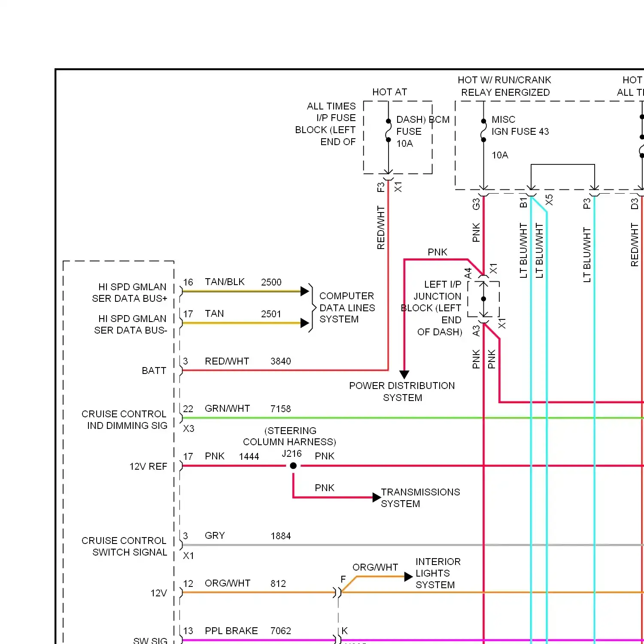Click the Transmissions System arrowhead

pyautogui.click(x=376, y=497)
